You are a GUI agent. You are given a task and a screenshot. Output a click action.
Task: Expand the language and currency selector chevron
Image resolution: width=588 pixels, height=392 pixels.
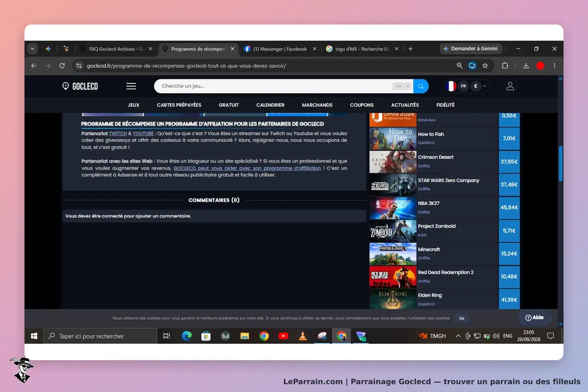[x=485, y=86]
